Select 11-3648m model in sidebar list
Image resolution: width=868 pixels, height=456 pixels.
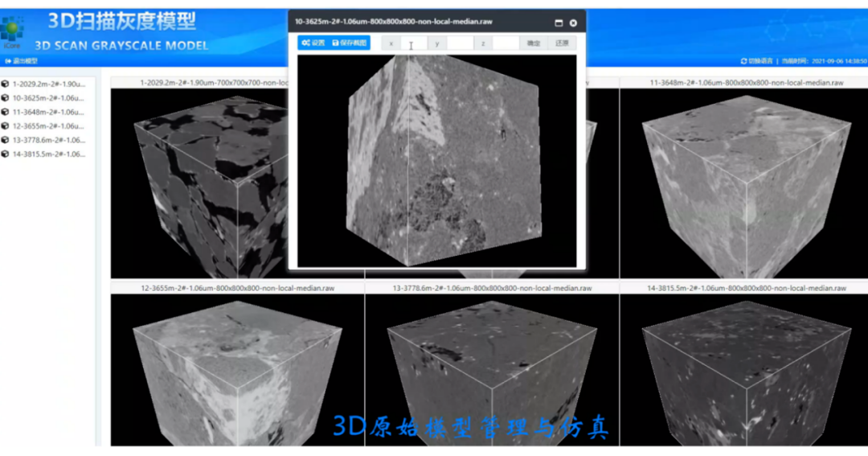point(48,112)
